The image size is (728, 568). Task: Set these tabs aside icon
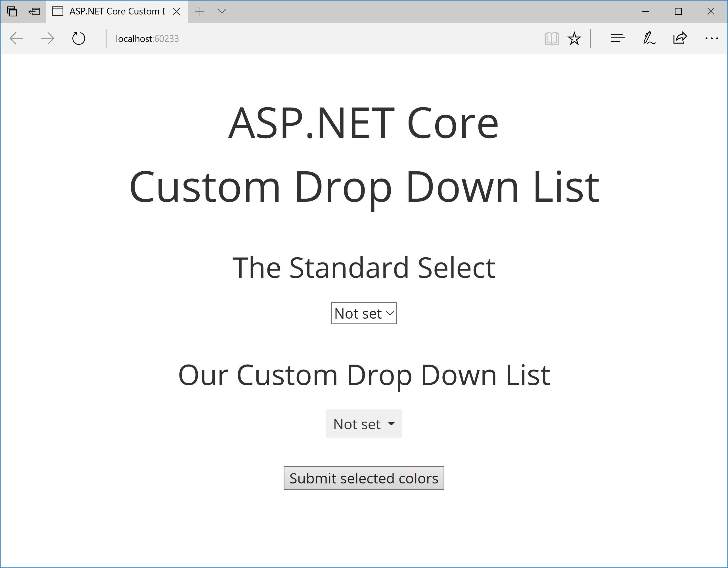34,11
